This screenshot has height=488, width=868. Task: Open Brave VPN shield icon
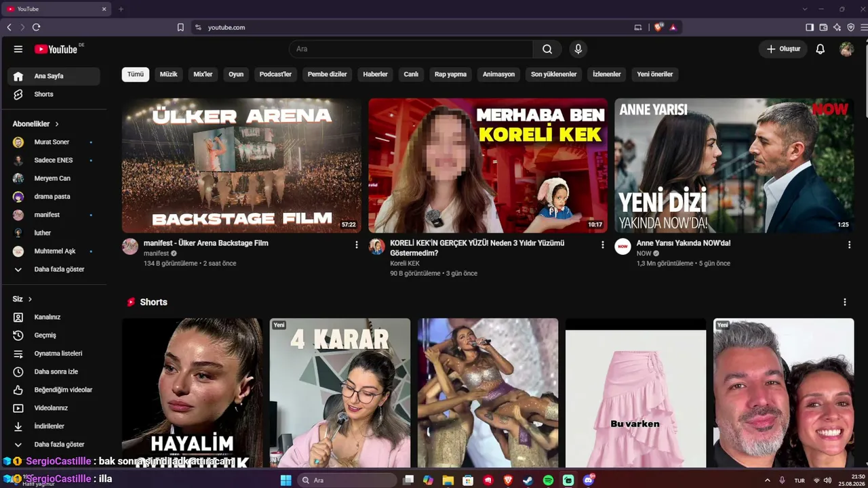pos(850,27)
